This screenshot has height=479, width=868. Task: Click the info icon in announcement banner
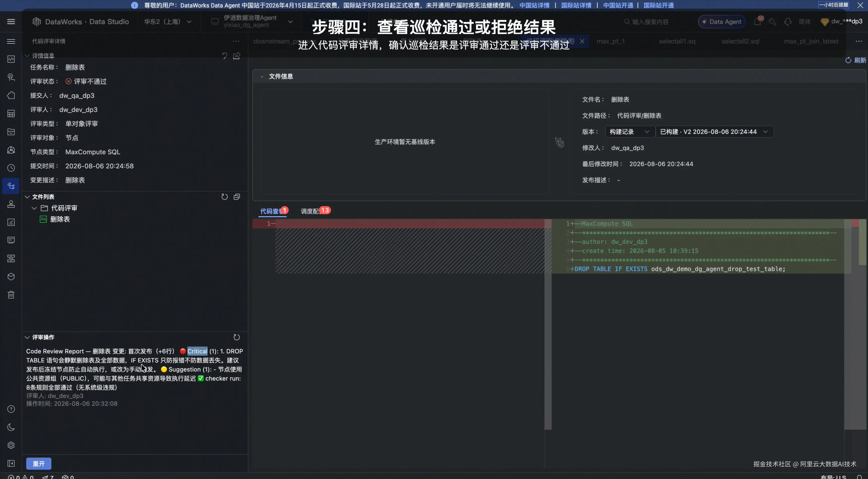coord(135,5)
